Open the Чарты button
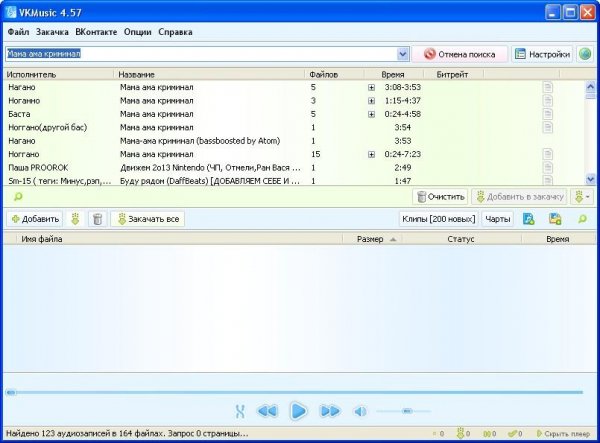This screenshot has height=443, width=600. coord(497,219)
